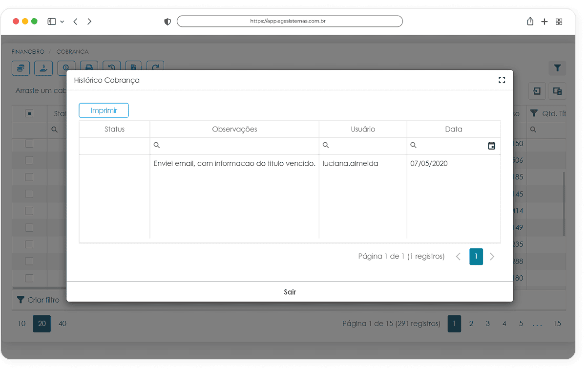Open a new browser tab with plus
The image size is (588, 372).
pos(545,22)
